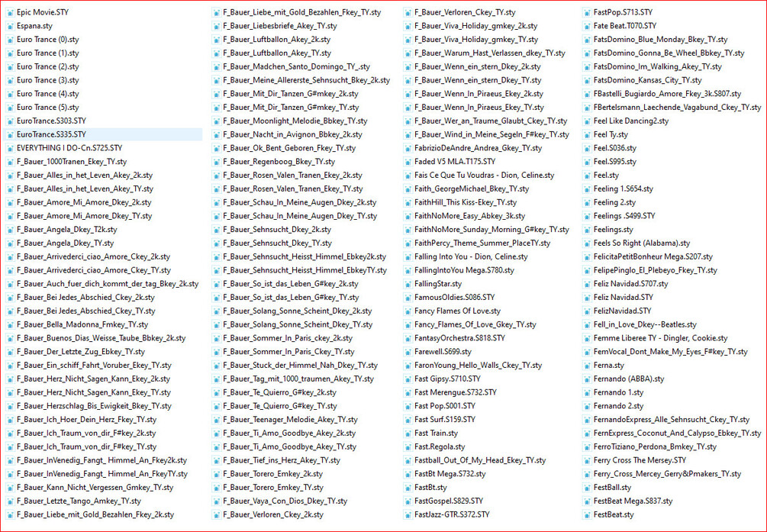Select F_Bauer_Kann_Nicht_Vergessen_Gmkey_TY.sty
The width and height of the screenshot is (767, 532).
[95, 488]
